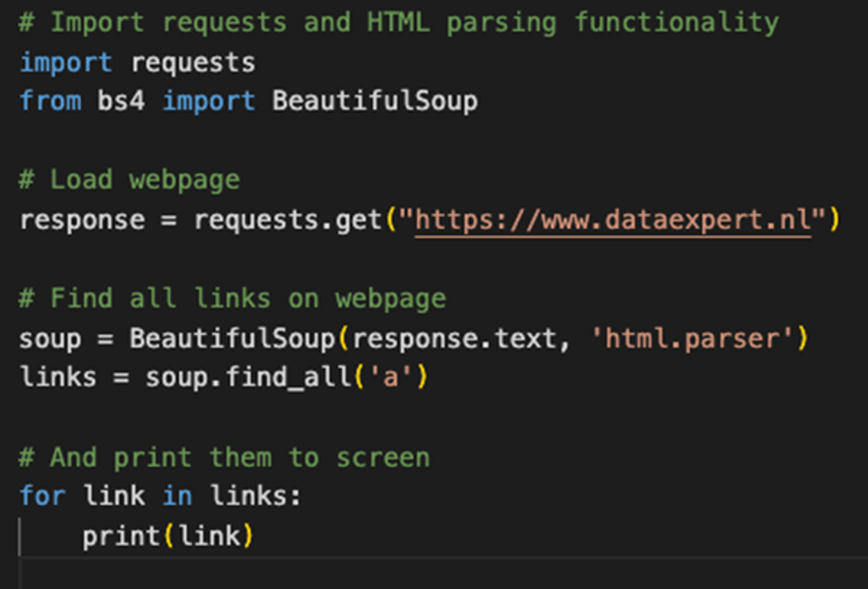Click the '# Load webpage' comment
The image size is (868, 589).
[129, 180]
